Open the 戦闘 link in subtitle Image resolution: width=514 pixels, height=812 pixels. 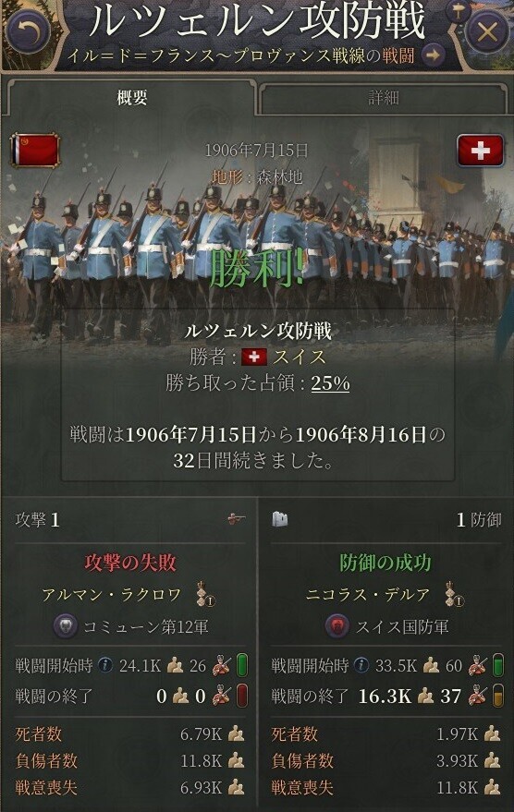click(x=398, y=55)
